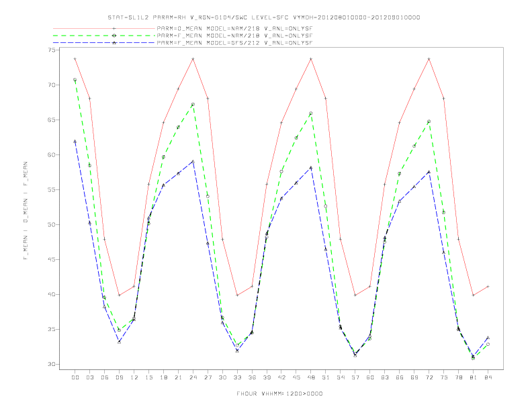Click the green circle data point at hour 48
The height and width of the screenshot is (411, 532).
click(x=311, y=113)
